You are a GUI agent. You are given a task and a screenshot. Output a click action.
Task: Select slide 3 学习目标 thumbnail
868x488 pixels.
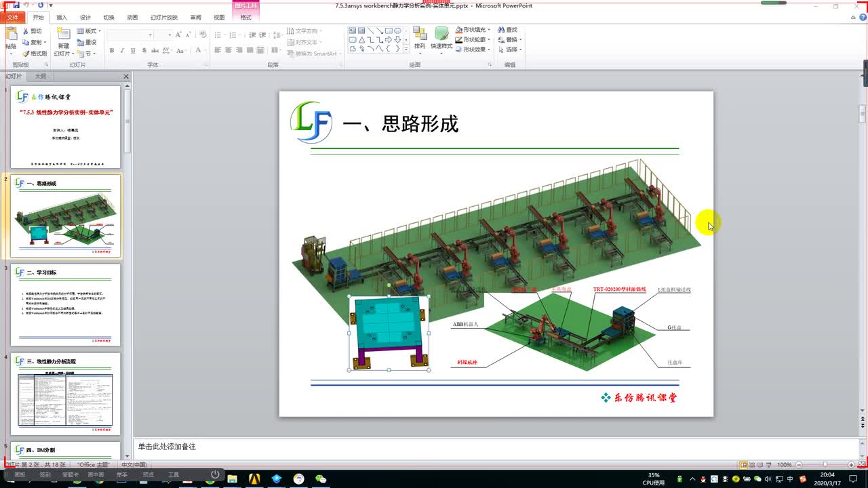pos(65,304)
